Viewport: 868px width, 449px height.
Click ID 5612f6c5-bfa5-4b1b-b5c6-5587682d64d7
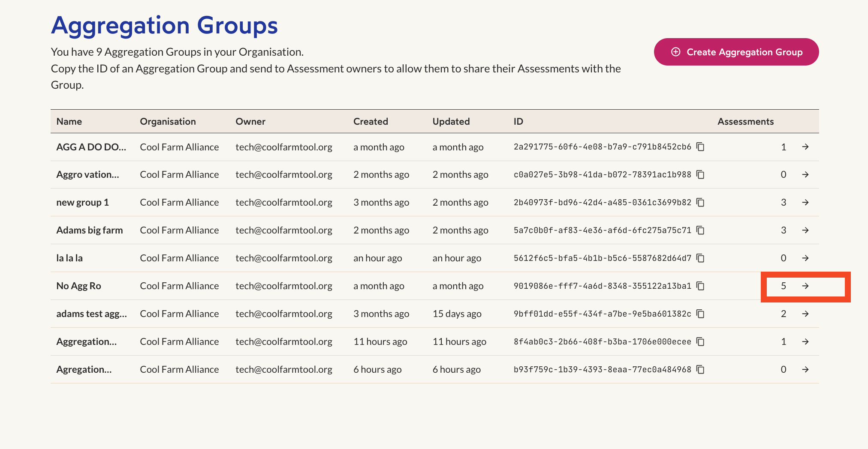(x=603, y=258)
